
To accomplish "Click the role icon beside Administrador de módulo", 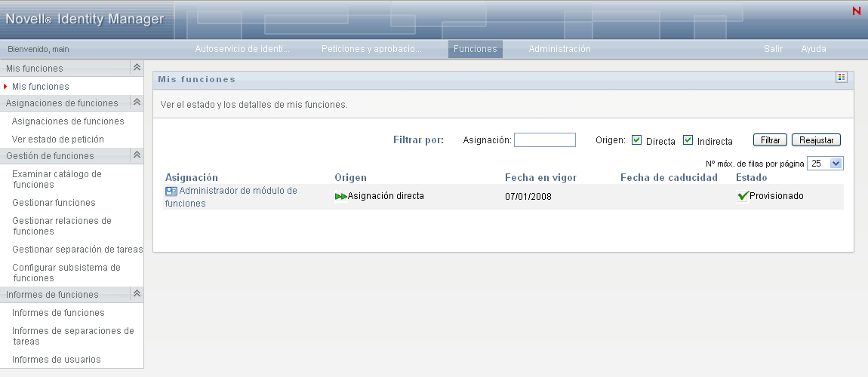I will [171, 192].
